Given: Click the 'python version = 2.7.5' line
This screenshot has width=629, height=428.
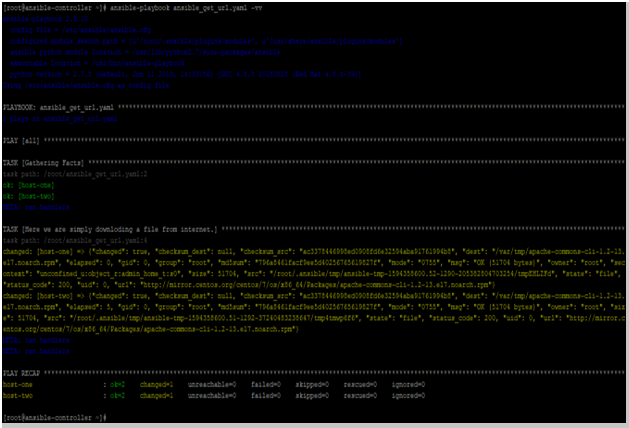Looking at the screenshot, I should [x=186, y=75].
